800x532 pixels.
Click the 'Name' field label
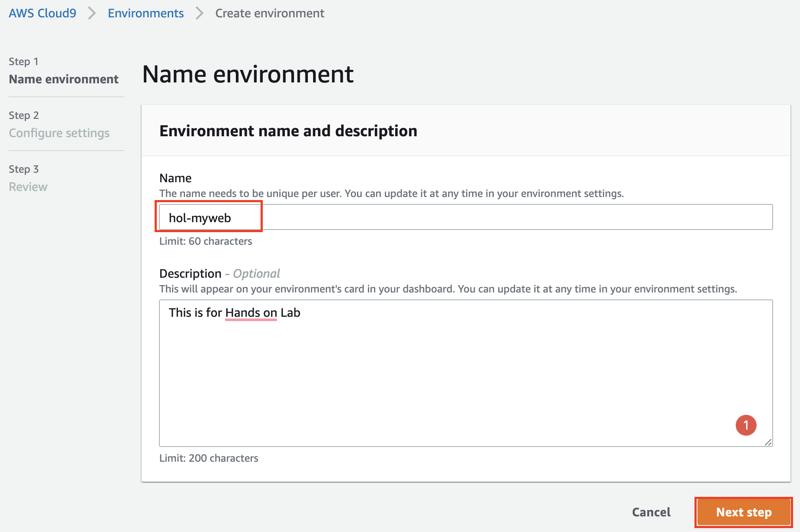(175, 178)
